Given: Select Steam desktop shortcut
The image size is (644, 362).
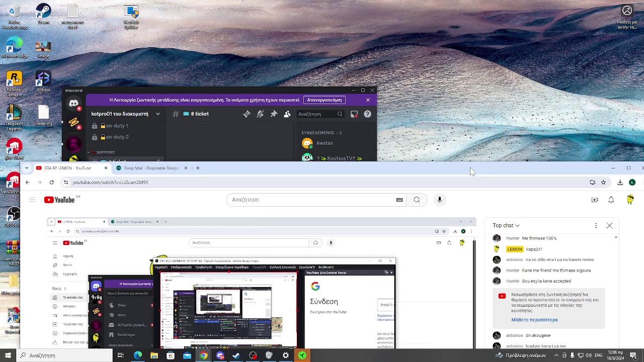Looking at the screenshot, I should tap(43, 14).
